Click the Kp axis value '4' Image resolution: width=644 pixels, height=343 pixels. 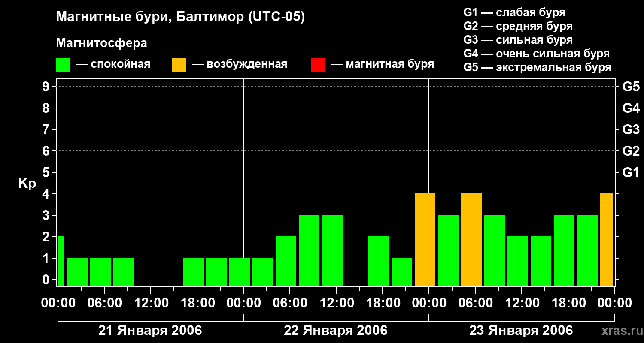47,194
